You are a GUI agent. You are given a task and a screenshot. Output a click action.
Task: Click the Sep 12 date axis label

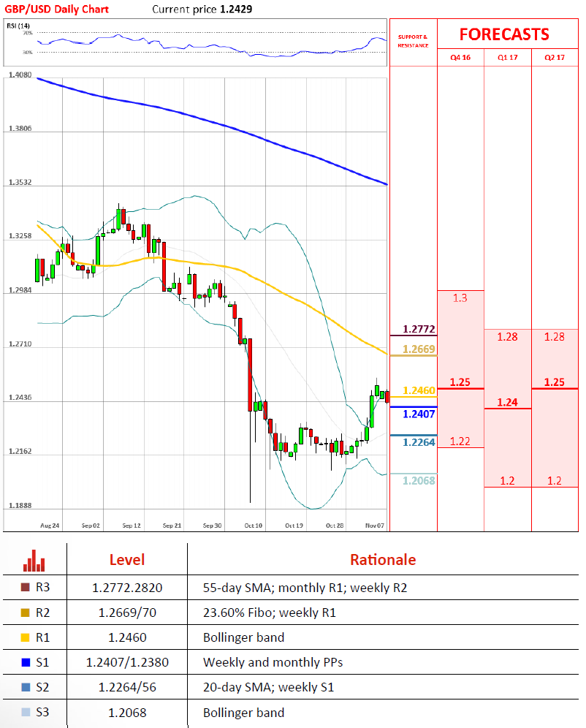[132, 526]
